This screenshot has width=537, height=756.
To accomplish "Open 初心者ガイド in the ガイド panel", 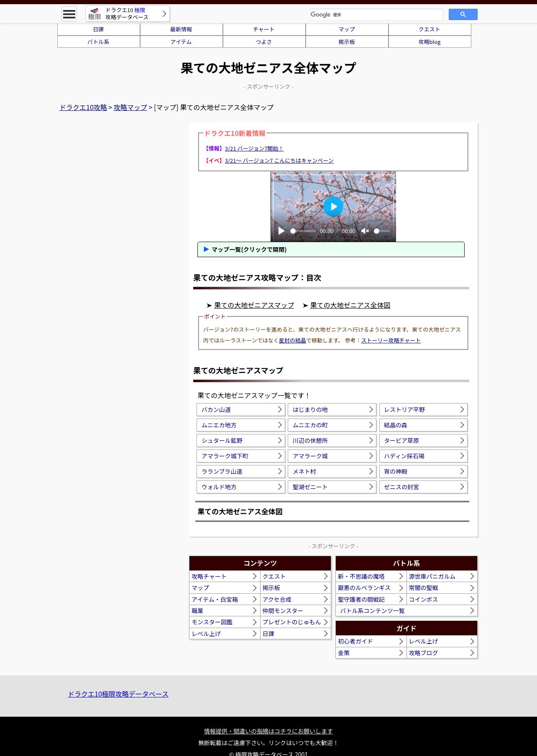I will pyautogui.click(x=371, y=641).
